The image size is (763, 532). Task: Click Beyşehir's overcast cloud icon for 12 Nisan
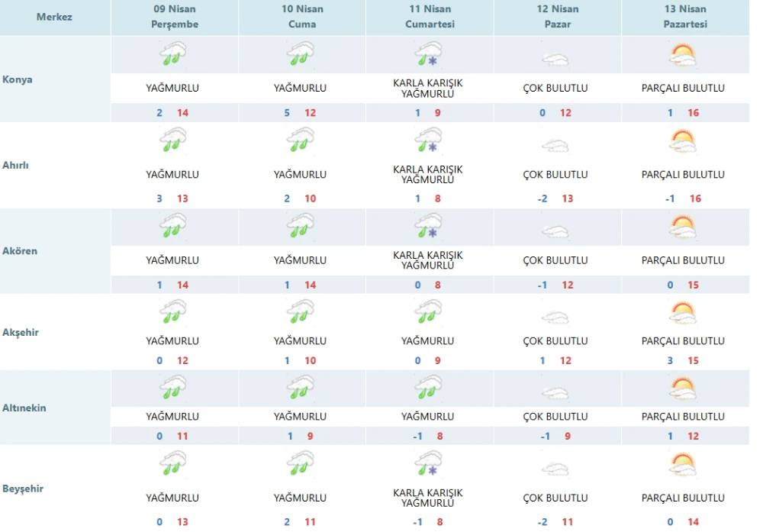(555, 469)
